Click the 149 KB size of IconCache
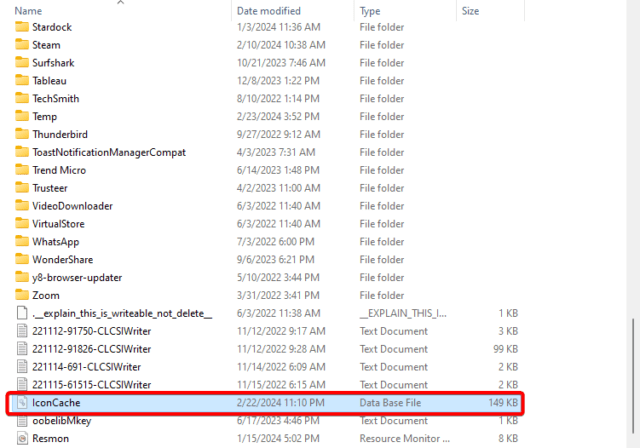 [x=503, y=403]
